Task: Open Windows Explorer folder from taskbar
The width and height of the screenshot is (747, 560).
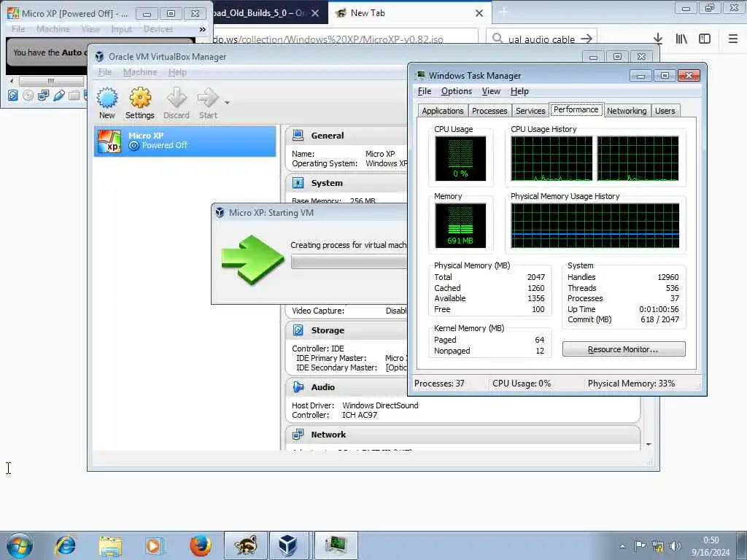Action: point(110,545)
